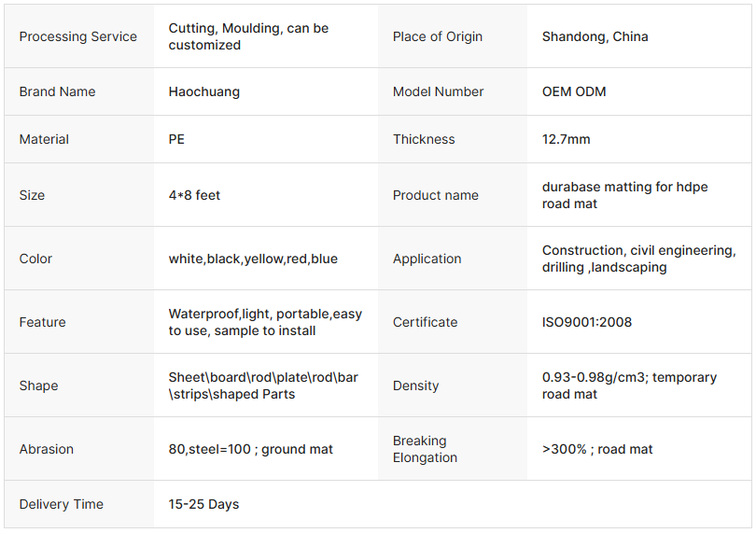Click the Application label cell
The height and width of the screenshot is (533, 756).
pos(427,259)
